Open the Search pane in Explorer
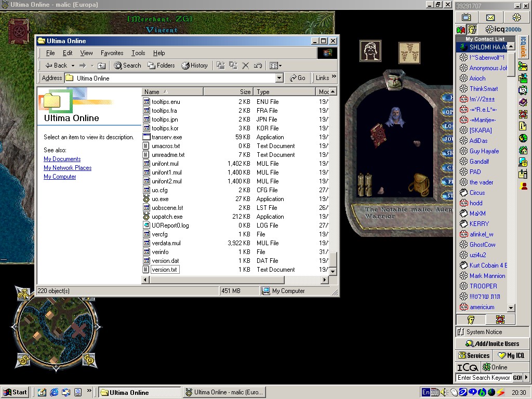This screenshot has height=399, width=532. [128, 65]
